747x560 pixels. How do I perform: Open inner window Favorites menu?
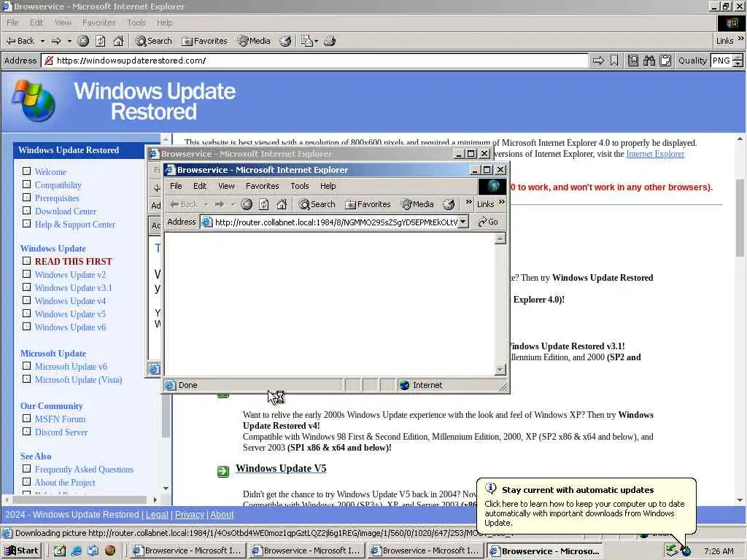pos(262,186)
